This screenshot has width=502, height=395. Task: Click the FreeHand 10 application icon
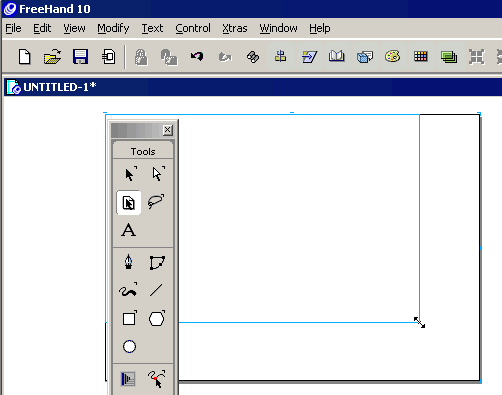(x=10, y=9)
